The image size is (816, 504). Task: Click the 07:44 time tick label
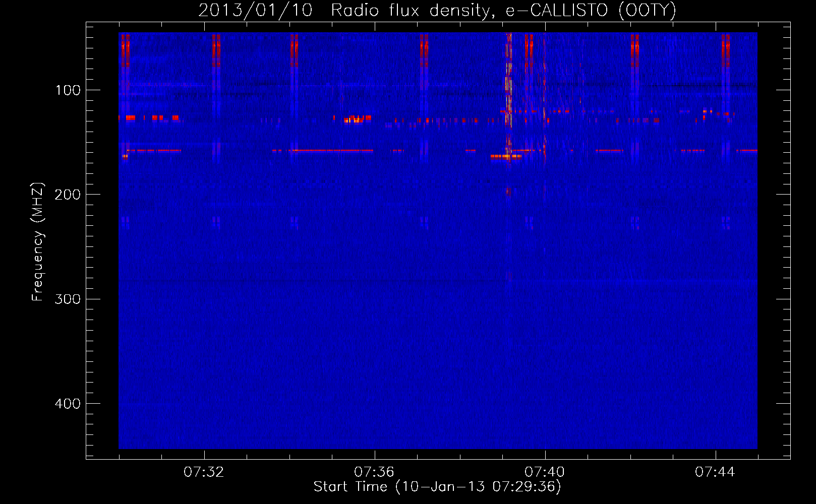(715, 472)
